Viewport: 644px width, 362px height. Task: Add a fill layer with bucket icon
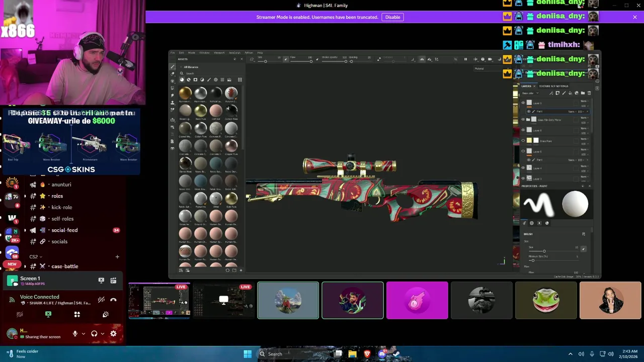pyautogui.click(x=570, y=93)
